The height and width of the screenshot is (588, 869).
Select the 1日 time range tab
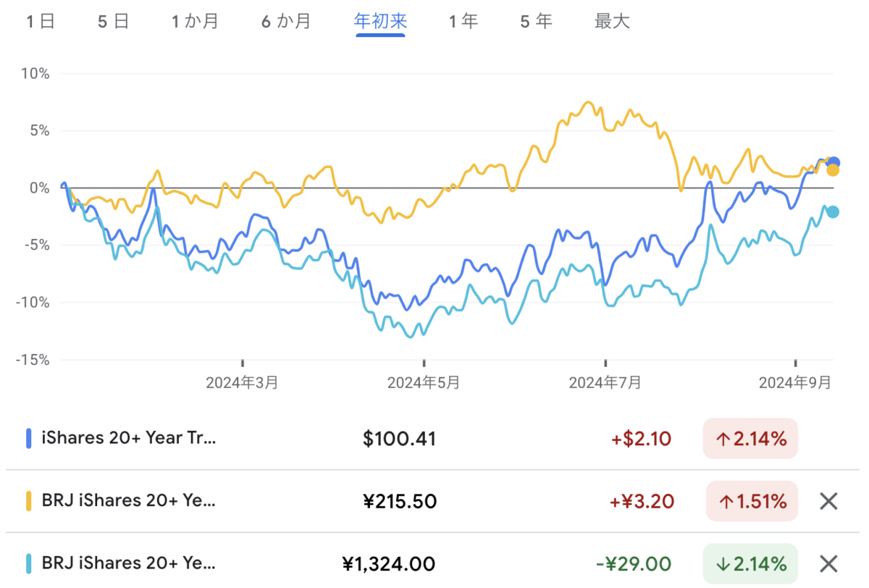[41, 21]
